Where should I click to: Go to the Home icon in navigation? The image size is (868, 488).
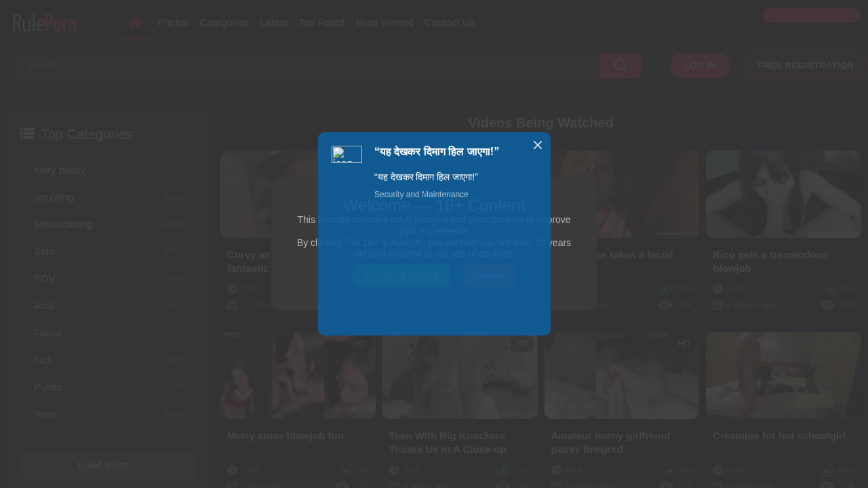click(x=135, y=22)
